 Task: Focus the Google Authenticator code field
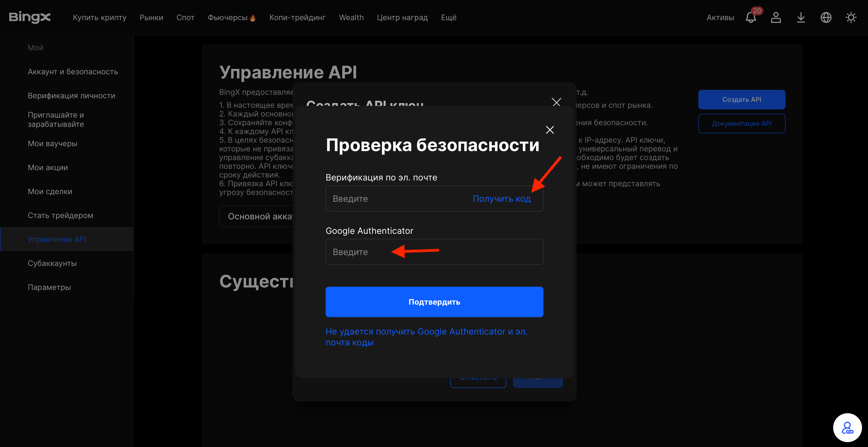click(434, 252)
